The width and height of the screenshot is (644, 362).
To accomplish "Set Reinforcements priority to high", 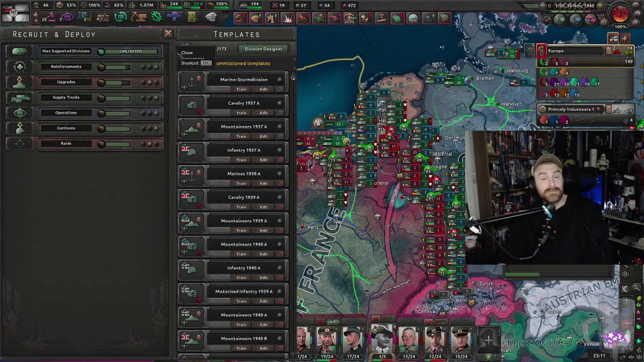I will 156,67.
